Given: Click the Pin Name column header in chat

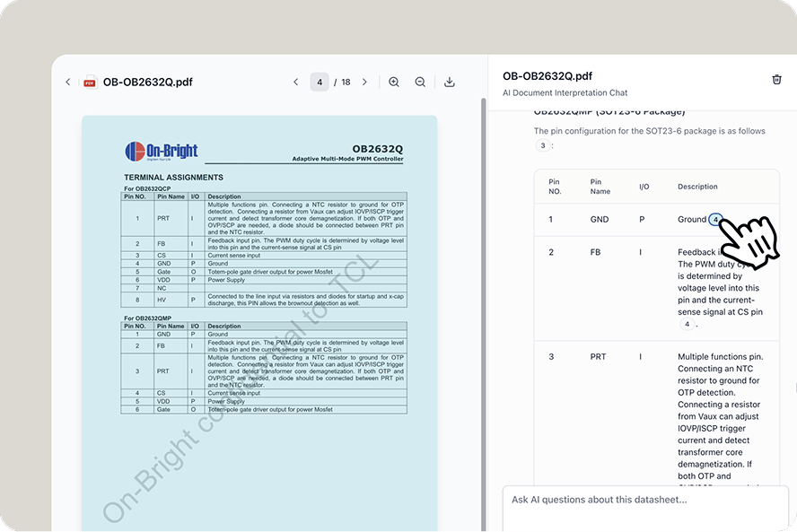Looking at the screenshot, I should tap(600, 187).
